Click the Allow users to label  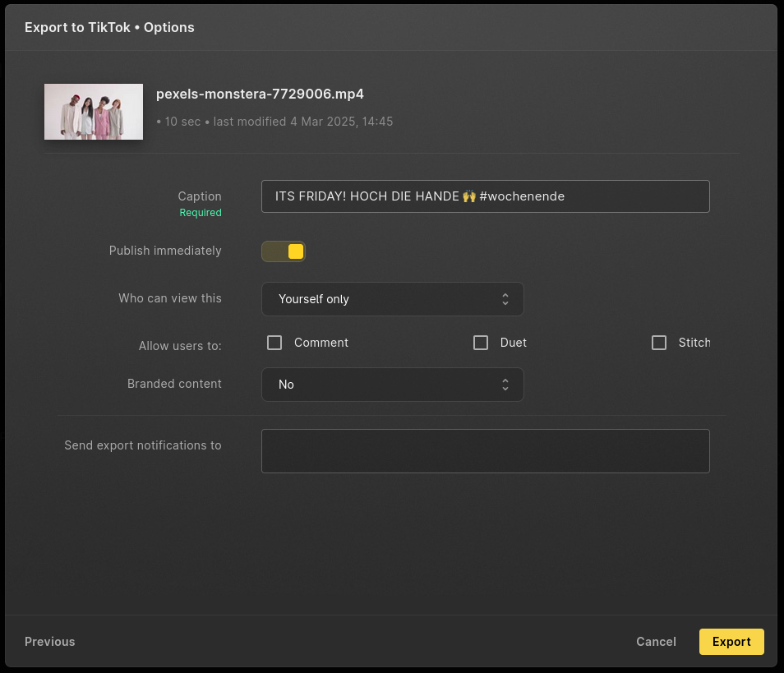(x=180, y=346)
